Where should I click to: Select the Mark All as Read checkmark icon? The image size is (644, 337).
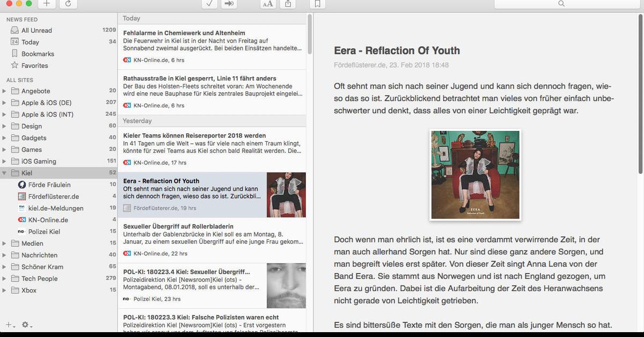click(209, 4)
